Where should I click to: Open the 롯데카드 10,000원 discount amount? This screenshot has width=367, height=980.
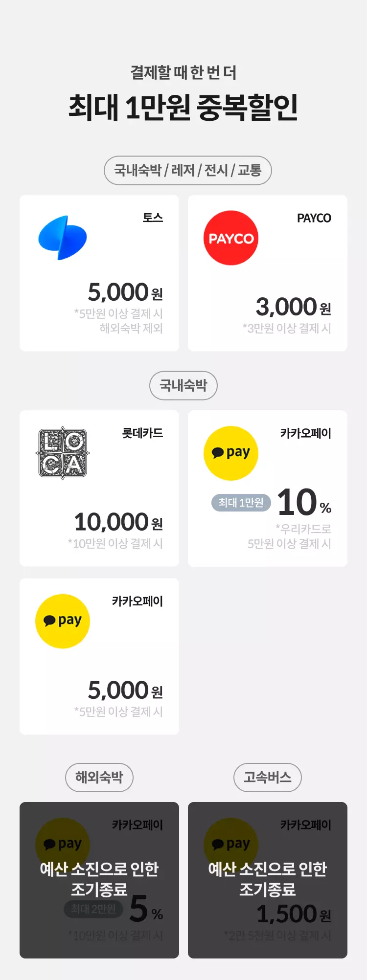point(118,522)
